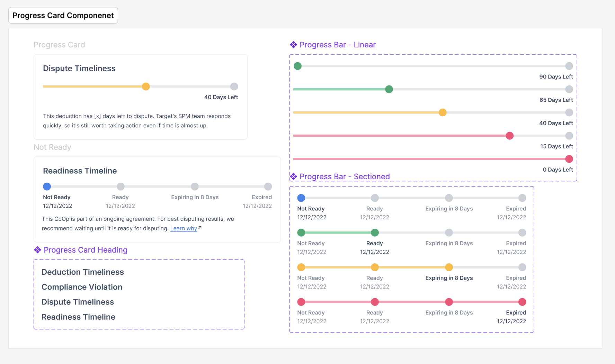Select the Progress Bar - Linear label
The height and width of the screenshot is (364, 615).
coord(338,45)
